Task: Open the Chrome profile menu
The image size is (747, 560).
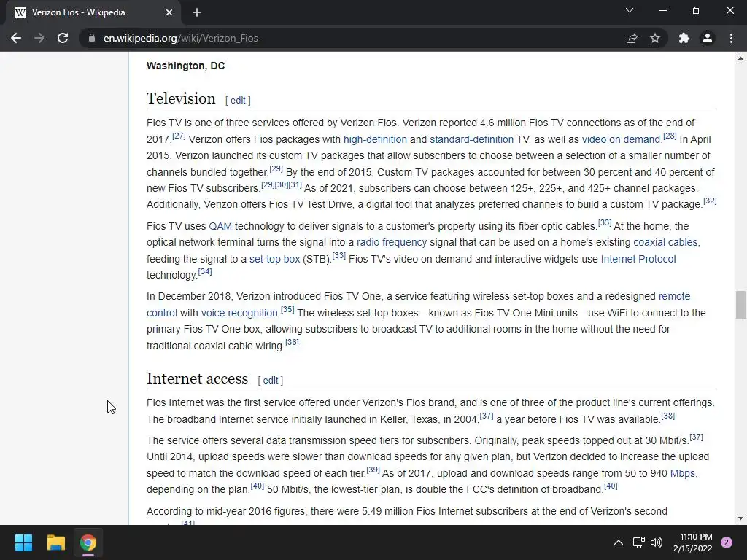Action: tap(708, 38)
